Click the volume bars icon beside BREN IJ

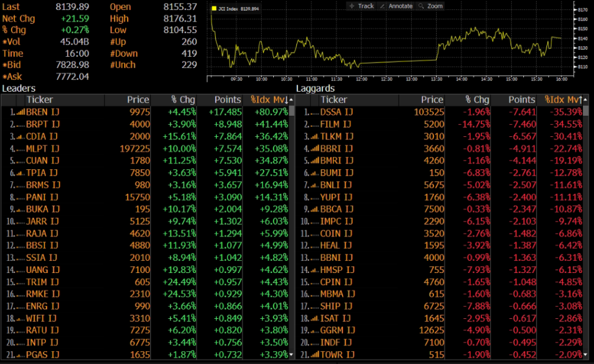[x=20, y=112]
